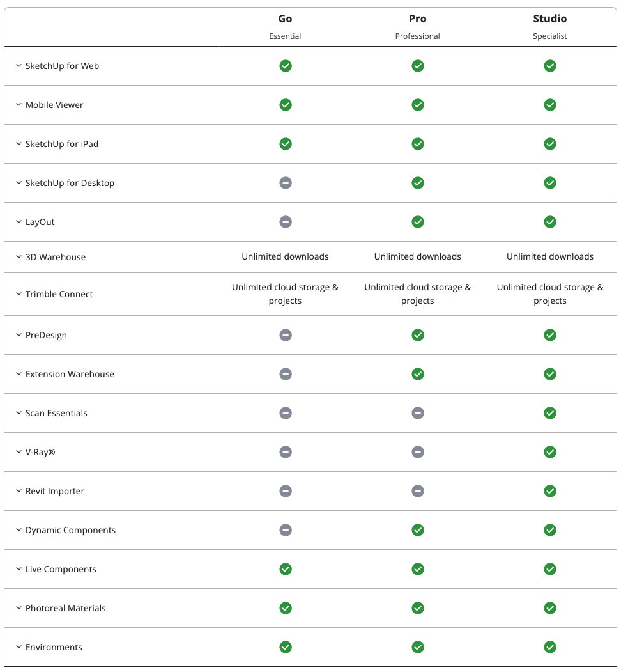Click the green check for Dynamic Components under Pro
The height and width of the screenshot is (672, 621).
[x=418, y=530]
